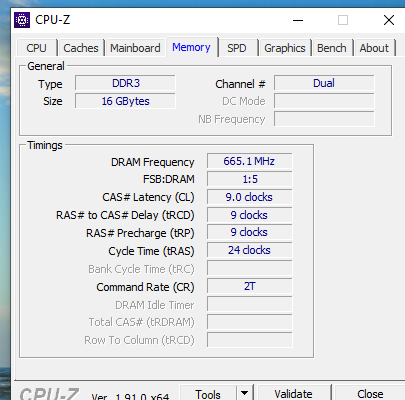405x400 pixels.
Task: Click the empty NB Frequency field
Action: click(324, 119)
